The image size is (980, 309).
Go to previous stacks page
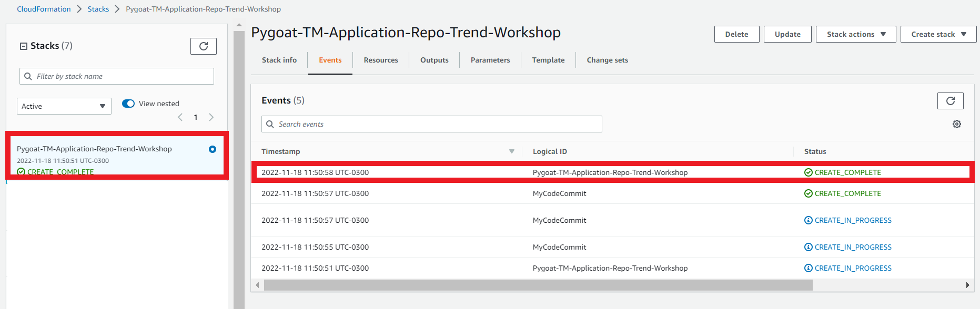coord(180,117)
